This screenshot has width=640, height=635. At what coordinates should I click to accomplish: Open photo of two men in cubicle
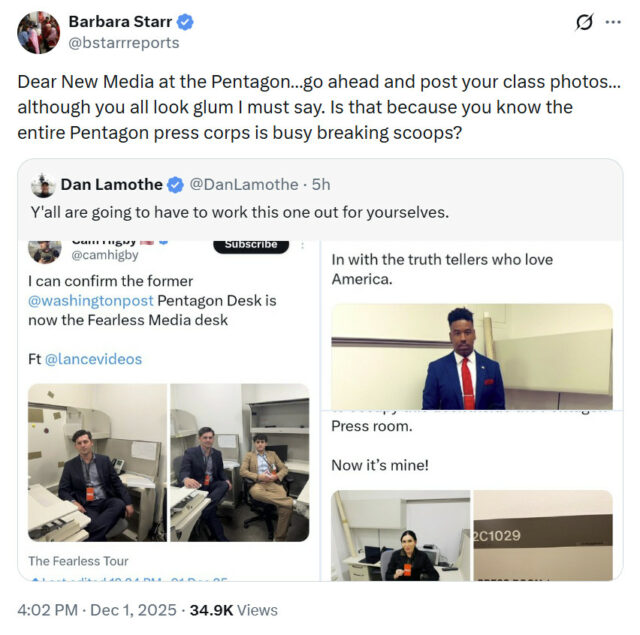[240, 462]
